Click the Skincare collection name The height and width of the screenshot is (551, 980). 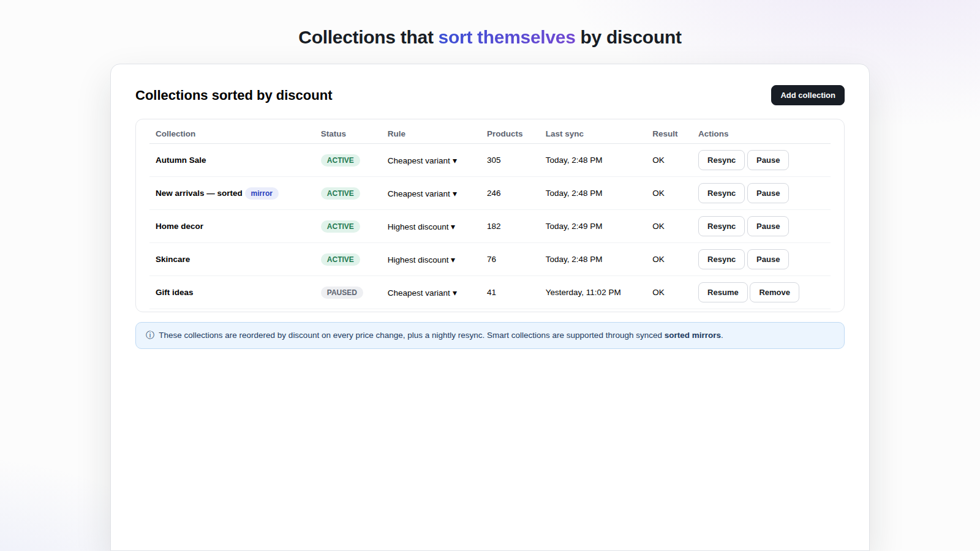[x=173, y=260]
